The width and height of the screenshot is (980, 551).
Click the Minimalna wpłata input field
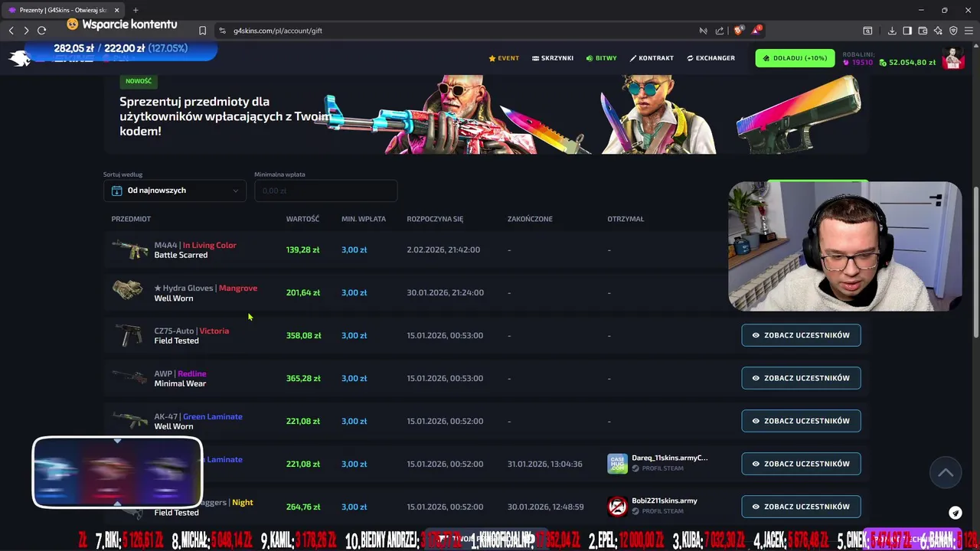[x=325, y=191]
